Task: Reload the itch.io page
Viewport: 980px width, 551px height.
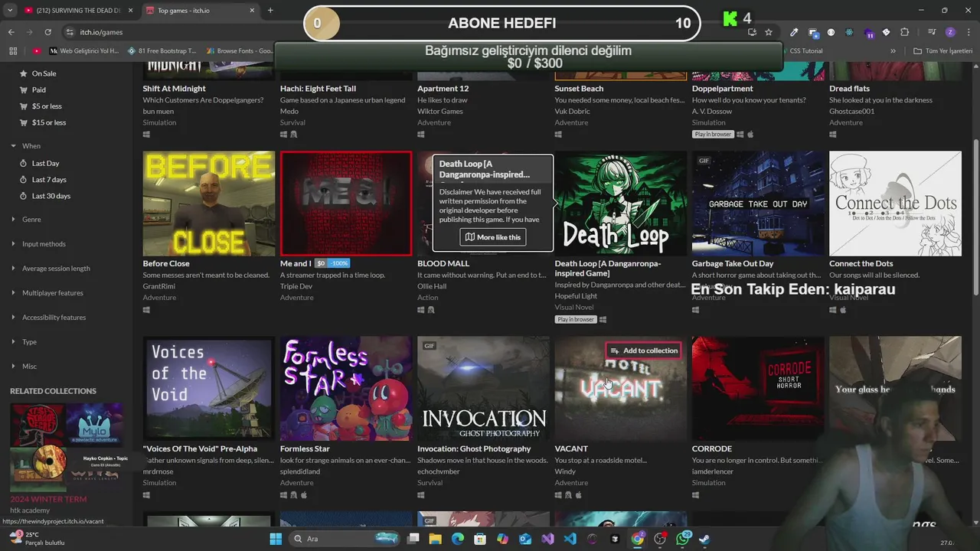Action: coord(47,32)
